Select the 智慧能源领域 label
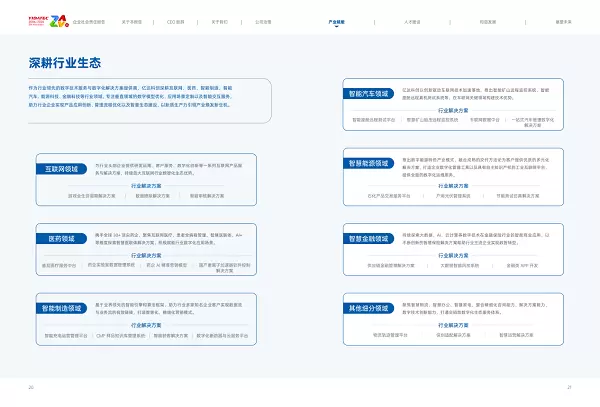 [x=368, y=164]
